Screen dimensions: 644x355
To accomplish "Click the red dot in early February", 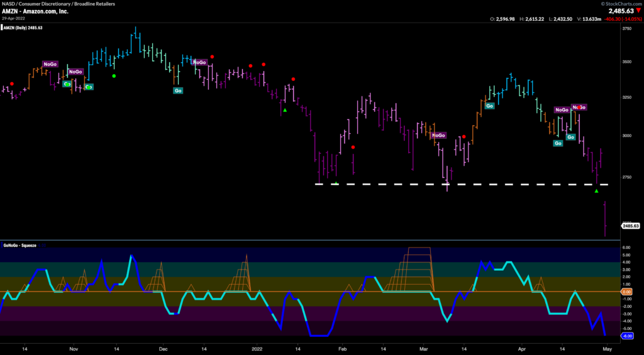I will 353,147.
